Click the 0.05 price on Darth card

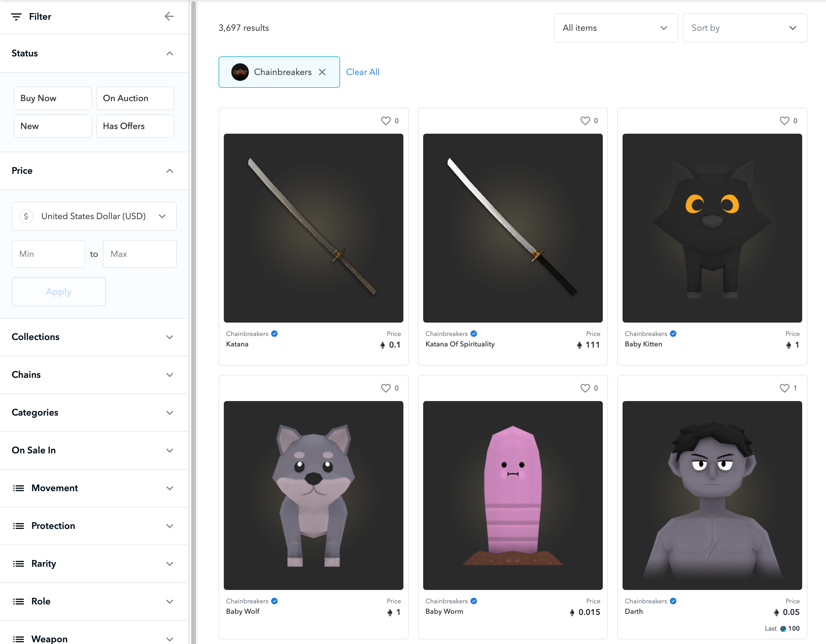[x=791, y=612]
